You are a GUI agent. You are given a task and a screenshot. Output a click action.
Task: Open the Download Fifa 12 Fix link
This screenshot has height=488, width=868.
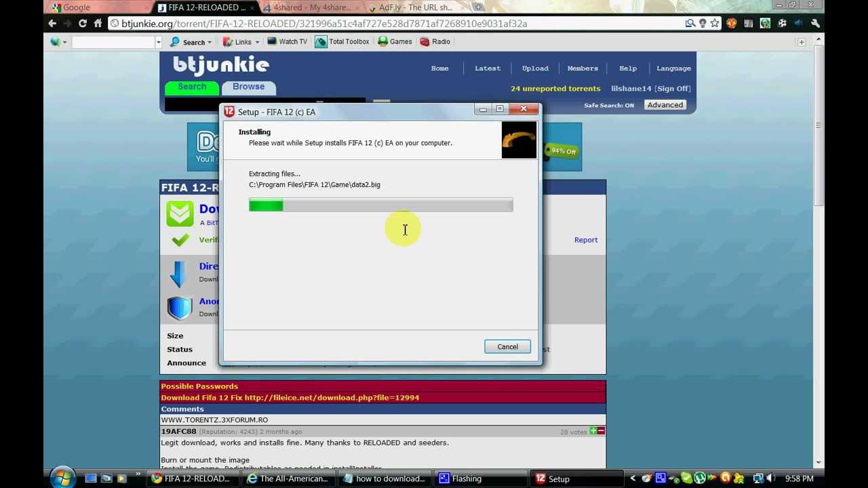tap(290, 398)
